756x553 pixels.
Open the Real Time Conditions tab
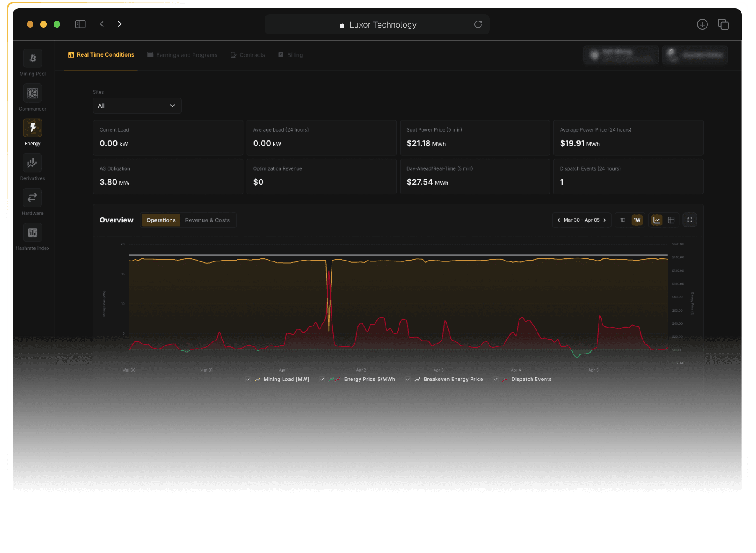pyautogui.click(x=101, y=55)
